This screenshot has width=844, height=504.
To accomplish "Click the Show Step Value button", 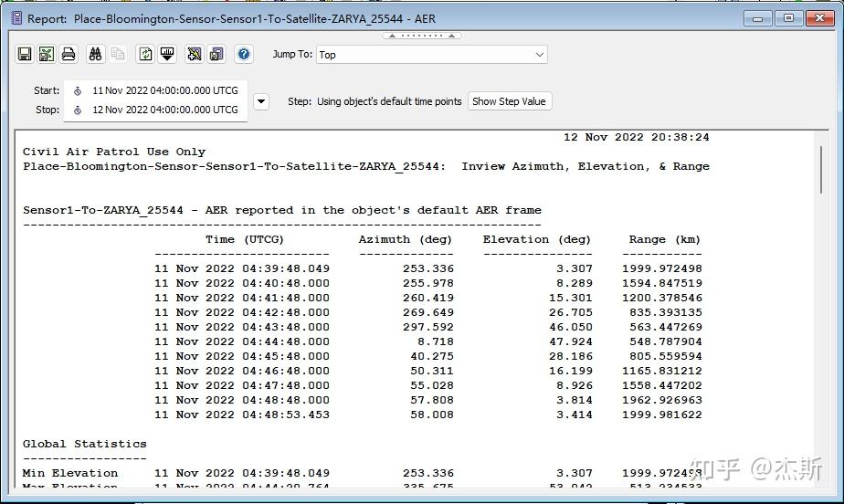I will 509,101.
